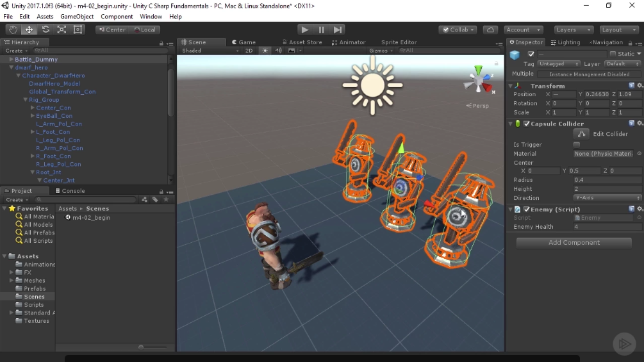Viewport: 644px width, 362px height.
Task: Open the Layers dropdown
Action: (x=574, y=29)
